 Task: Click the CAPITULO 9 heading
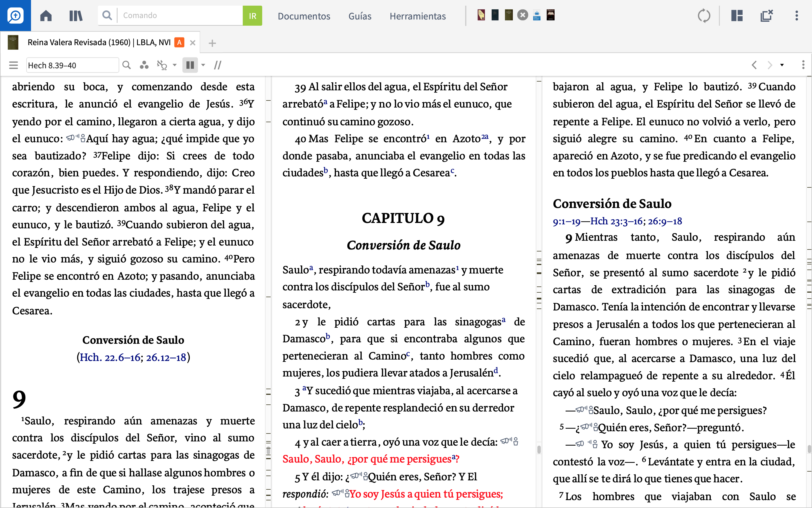point(403,218)
